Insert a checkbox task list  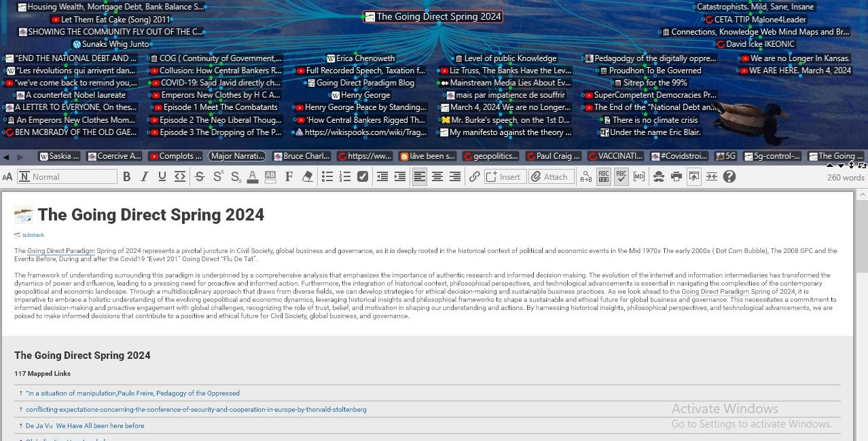(x=363, y=176)
